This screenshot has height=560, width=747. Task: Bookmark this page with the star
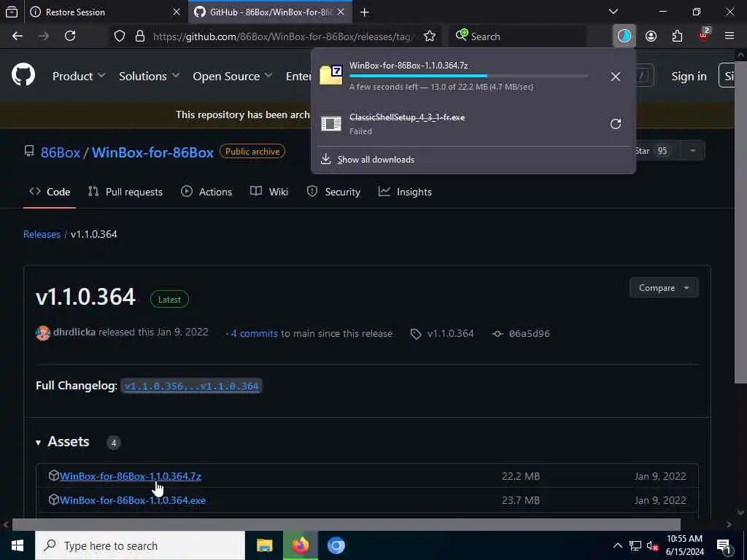[430, 36]
